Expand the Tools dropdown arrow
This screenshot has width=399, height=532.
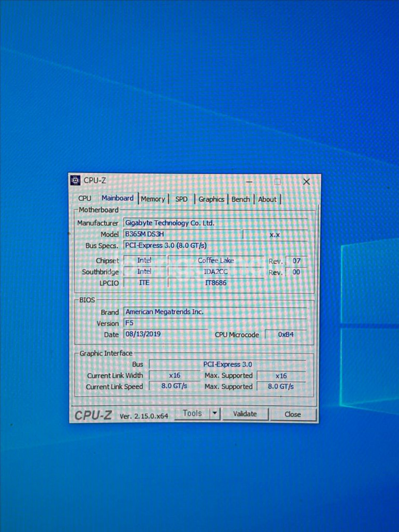[214, 413]
